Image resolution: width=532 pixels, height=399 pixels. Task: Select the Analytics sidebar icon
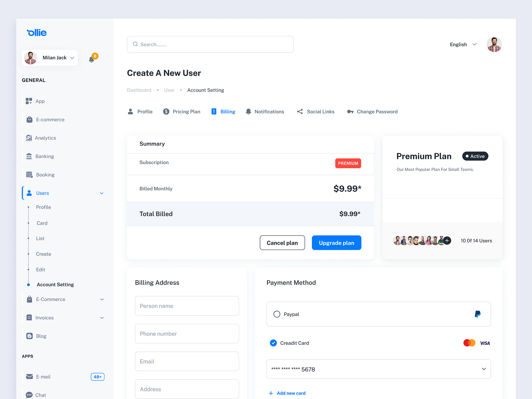click(x=29, y=138)
